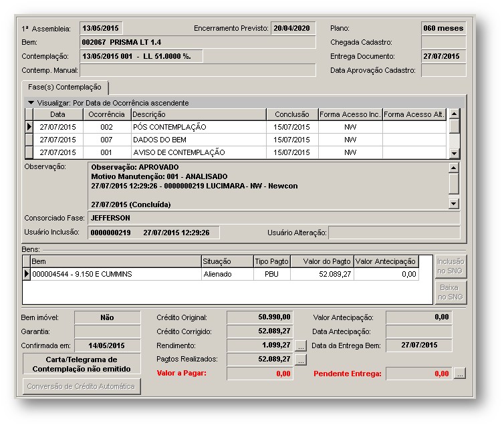The image size is (504, 427).
Task: Click empty Contemp. Manual field
Action: click(198, 70)
